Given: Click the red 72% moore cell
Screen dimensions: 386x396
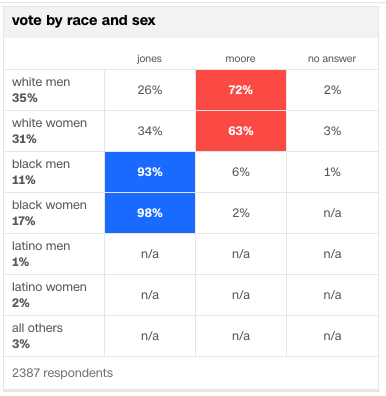Looking at the screenshot, I should tap(241, 90).
